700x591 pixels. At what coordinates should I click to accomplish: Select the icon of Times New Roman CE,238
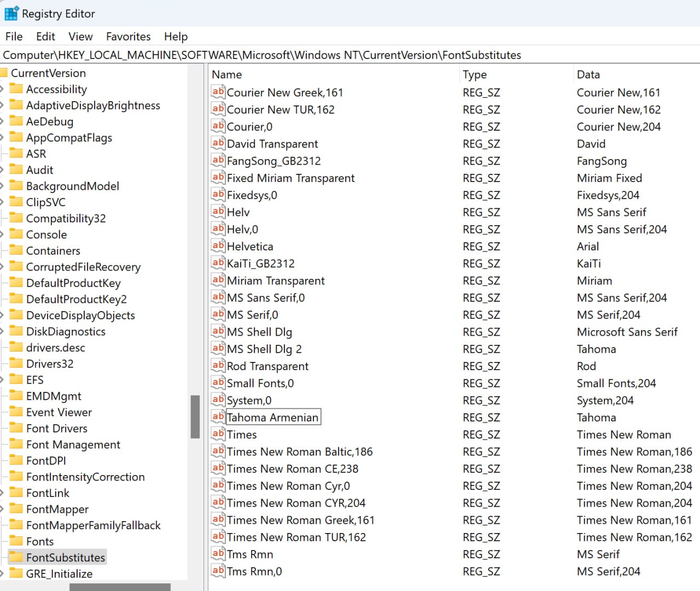coord(218,468)
